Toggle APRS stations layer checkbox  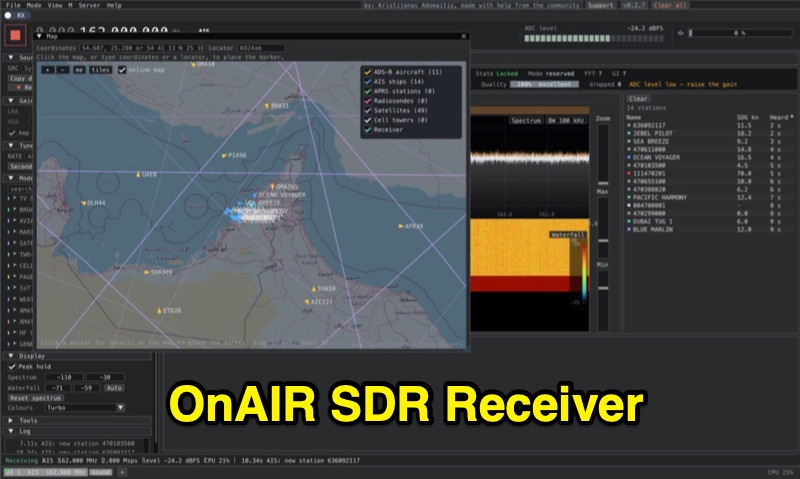pyautogui.click(x=367, y=91)
